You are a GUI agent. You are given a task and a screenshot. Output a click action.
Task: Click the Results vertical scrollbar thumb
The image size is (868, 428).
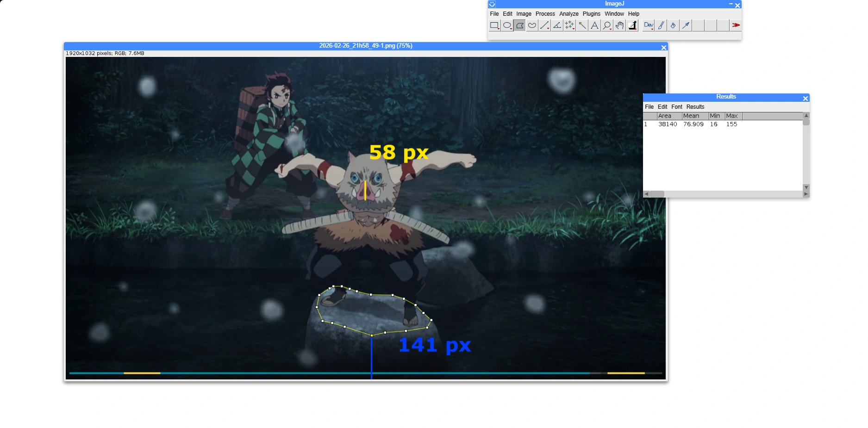[x=806, y=122]
